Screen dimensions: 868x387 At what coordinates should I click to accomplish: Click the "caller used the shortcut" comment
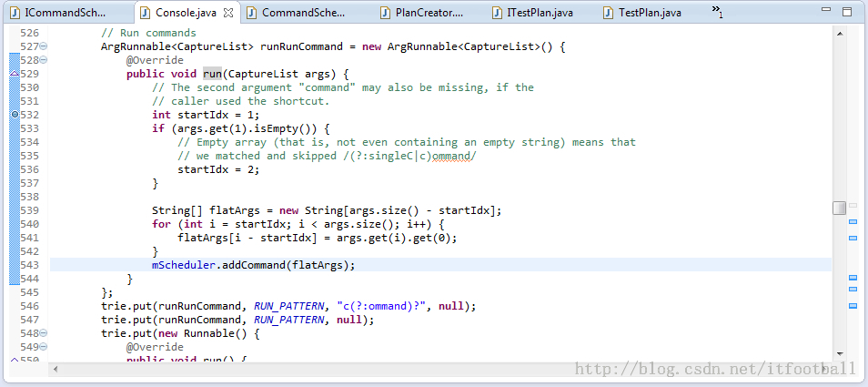point(241,101)
